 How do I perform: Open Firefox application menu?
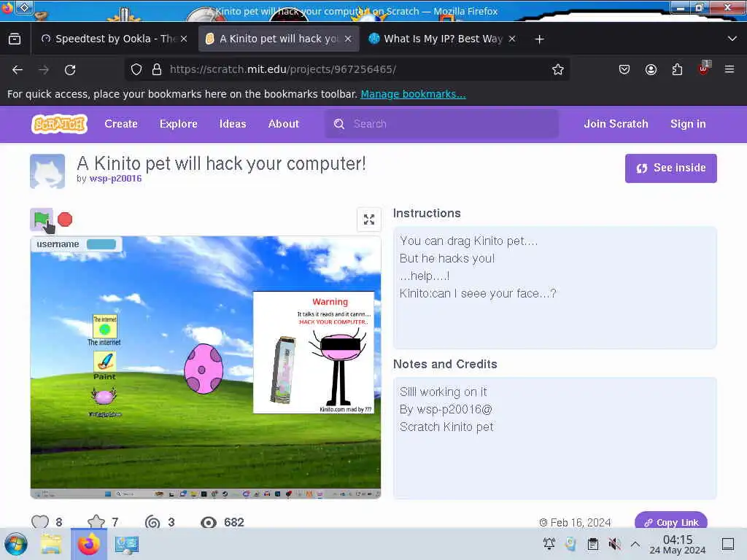729,69
